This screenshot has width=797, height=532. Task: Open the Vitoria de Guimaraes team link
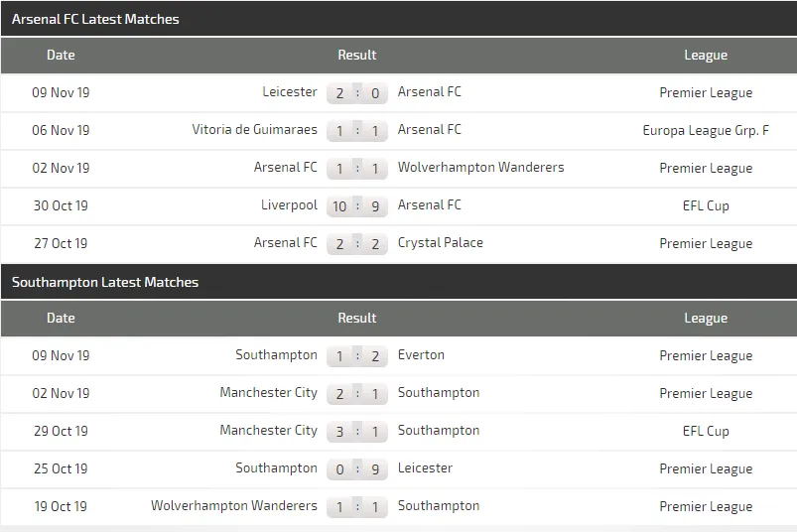click(x=254, y=130)
